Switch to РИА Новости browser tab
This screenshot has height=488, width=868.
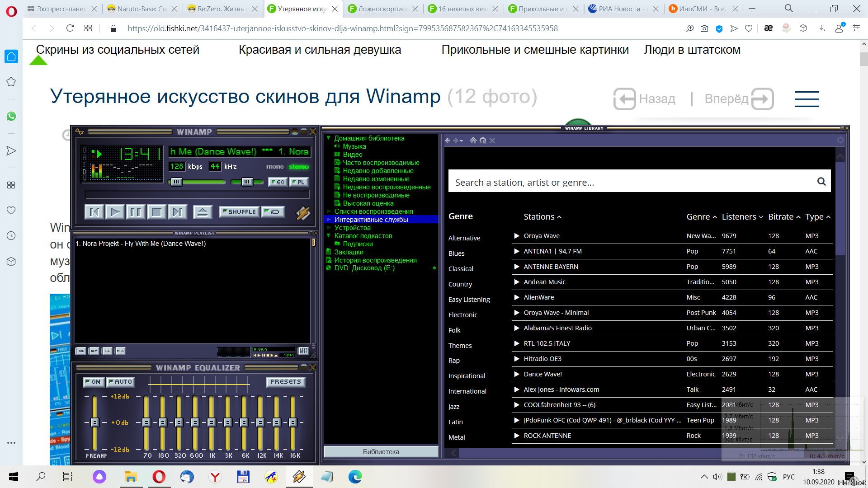coord(623,9)
